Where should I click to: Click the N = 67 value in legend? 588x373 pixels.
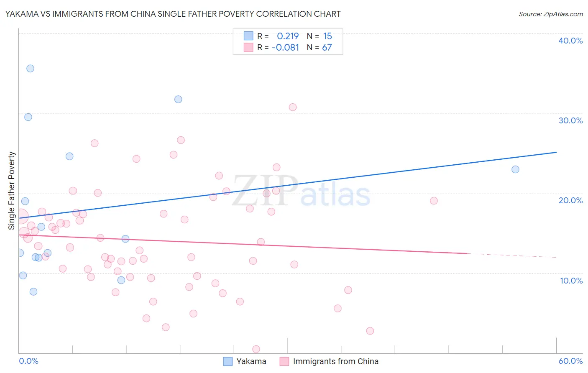click(320, 47)
